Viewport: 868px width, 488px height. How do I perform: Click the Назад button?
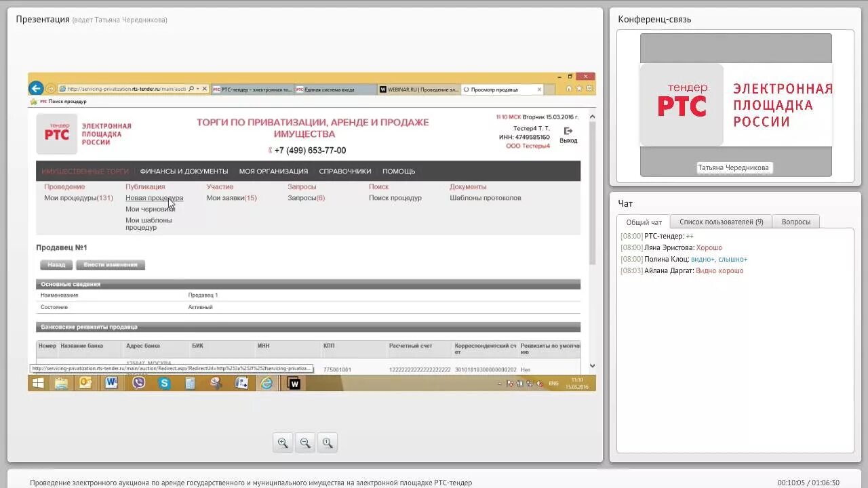(x=56, y=265)
